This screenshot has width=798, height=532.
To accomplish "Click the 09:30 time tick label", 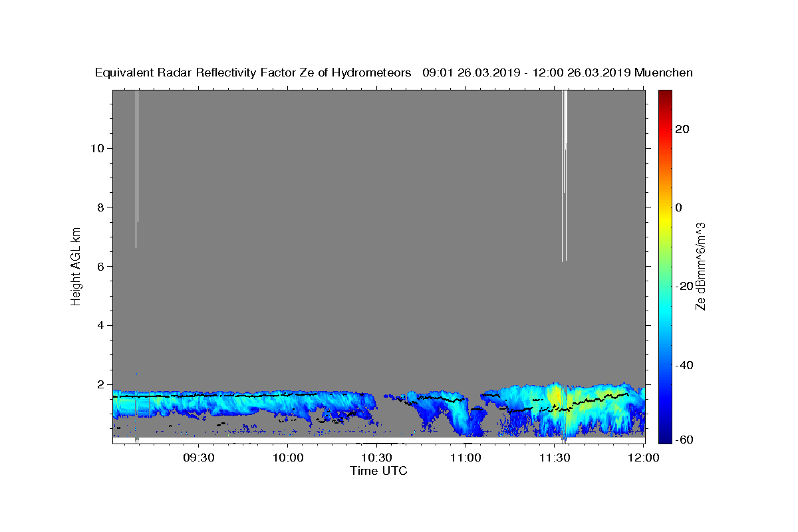I will click(x=199, y=458).
